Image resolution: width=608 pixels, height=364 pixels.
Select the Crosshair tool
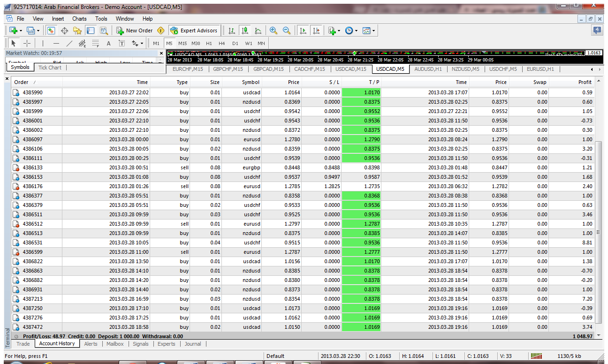pos(27,43)
